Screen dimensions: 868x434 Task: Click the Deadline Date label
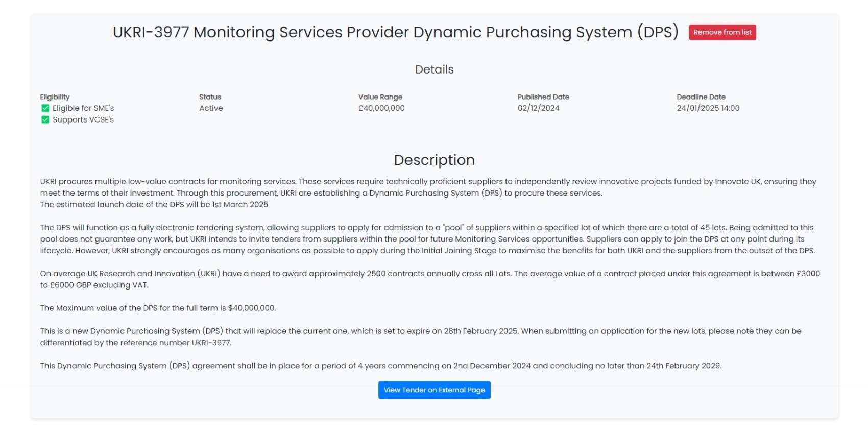(x=701, y=97)
